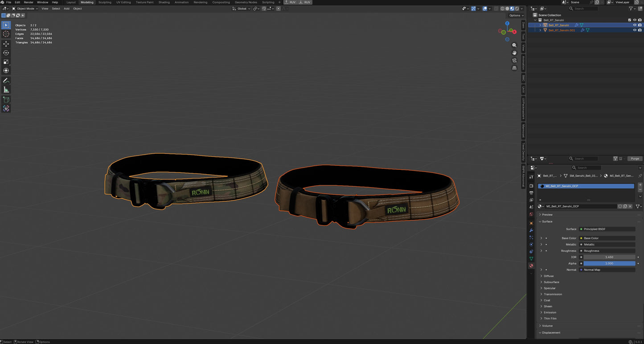Image resolution: width=644 pixels, height=344 pixels.
Task: Select the Annotate tool
Action: pyautogui.click(x=6, y=81)
